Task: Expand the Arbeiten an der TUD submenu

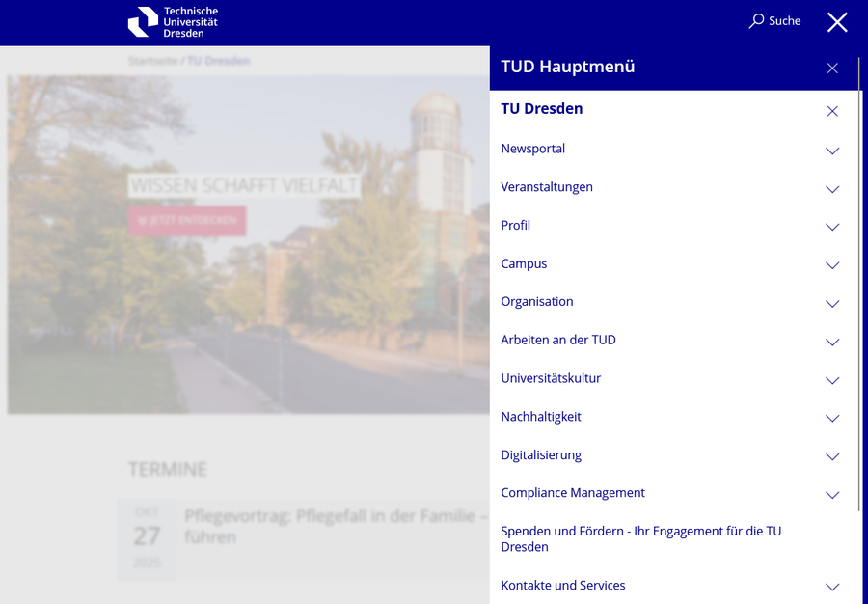Action: 832,342
